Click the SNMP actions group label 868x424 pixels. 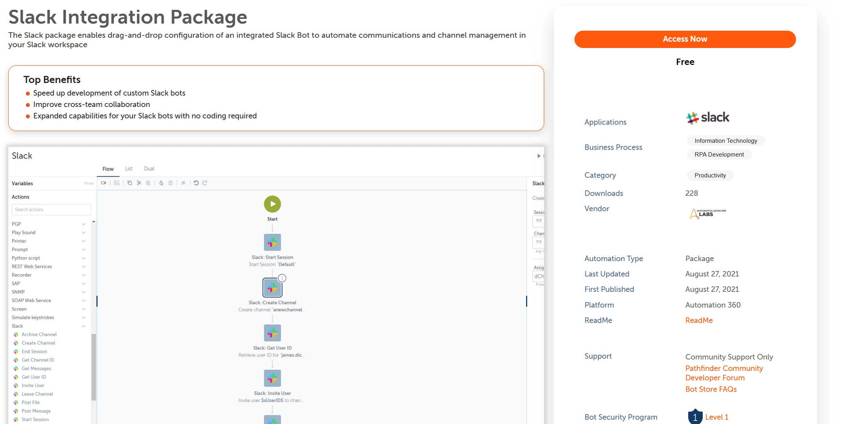click(x=18, y=292)
